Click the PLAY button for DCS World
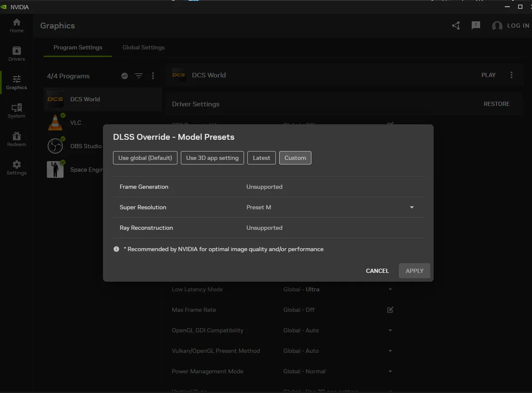Viewport: 532px width, 393px height. coord(488,75)
